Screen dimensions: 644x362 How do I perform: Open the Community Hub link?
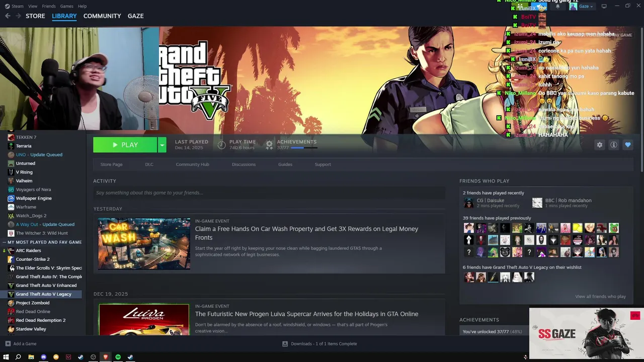192,164
